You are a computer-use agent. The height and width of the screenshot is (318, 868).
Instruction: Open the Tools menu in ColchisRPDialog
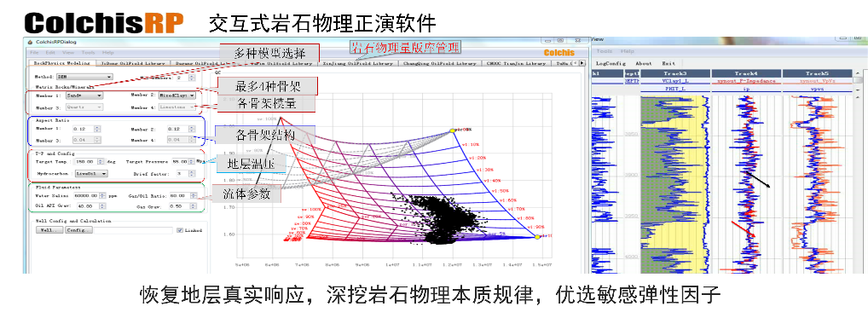pyautogui.click(x=88, y=53)
